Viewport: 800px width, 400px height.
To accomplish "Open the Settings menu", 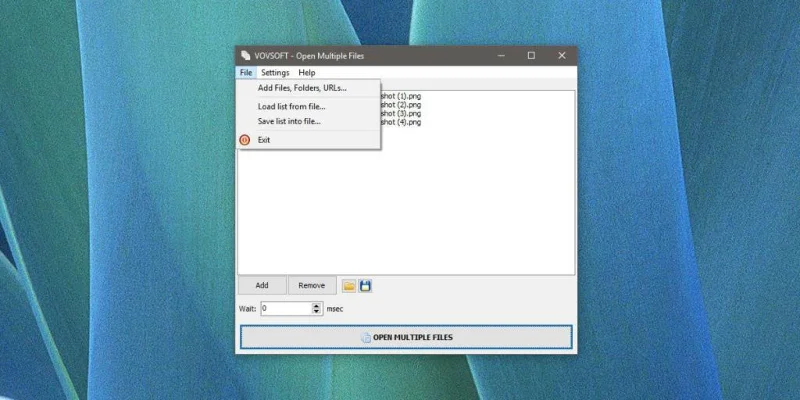I will (x=275, y=72).
